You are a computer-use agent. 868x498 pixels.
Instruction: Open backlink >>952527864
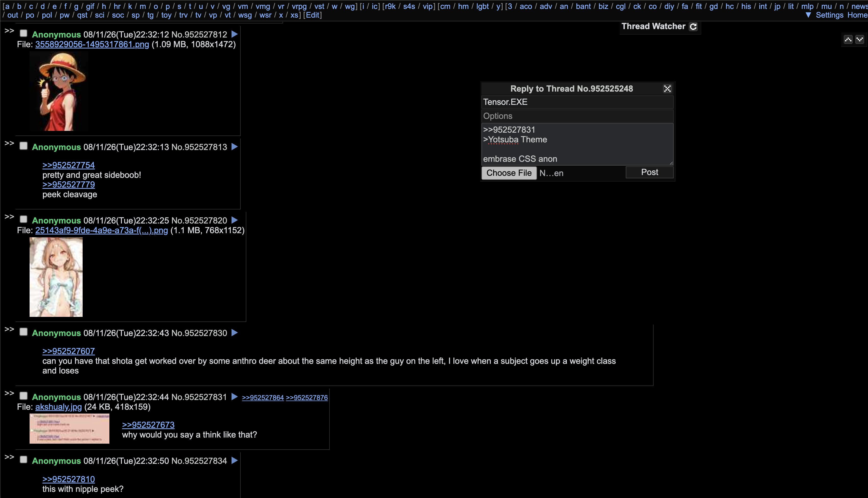263,397
